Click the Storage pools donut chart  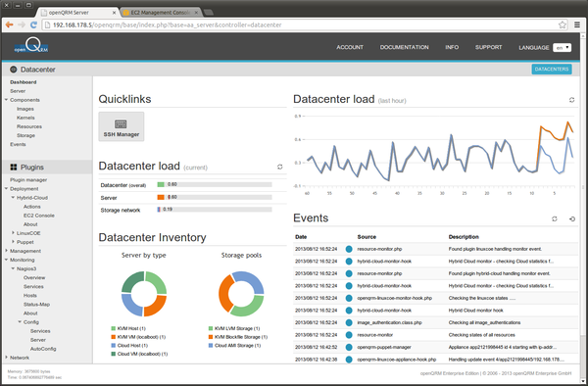click(241, 294)
